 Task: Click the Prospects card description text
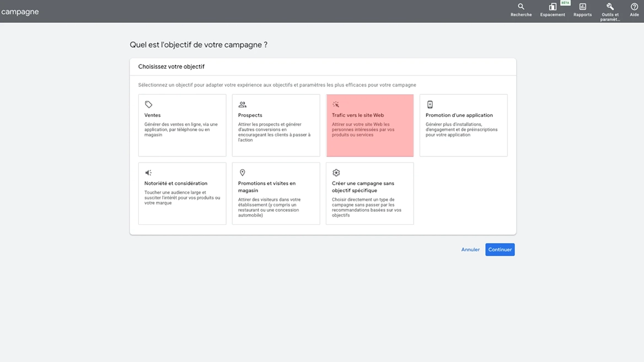pyautogui.click(x=275, y=132)
